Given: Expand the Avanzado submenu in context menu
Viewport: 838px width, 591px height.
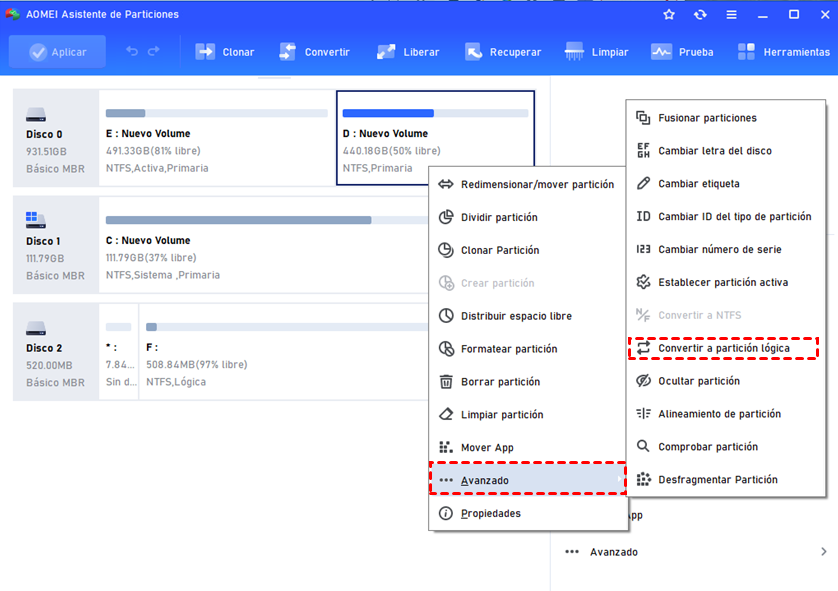Looking at the screenshot, I should coord(528,480).
